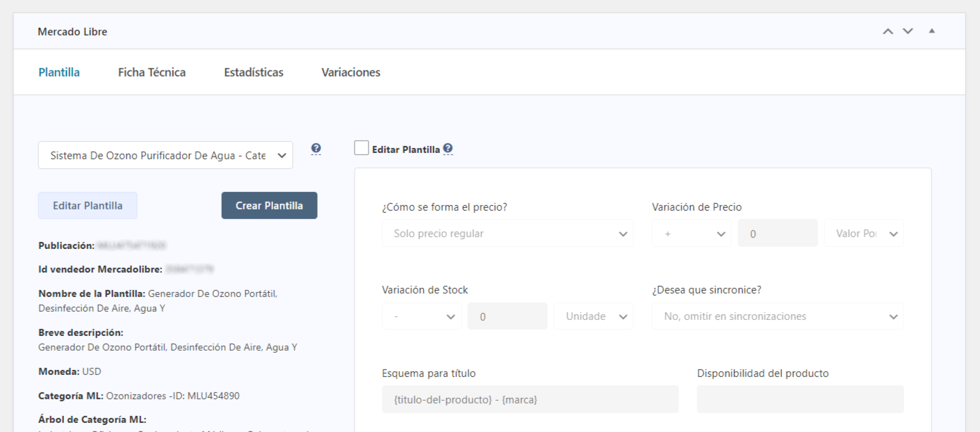
Task: Click the 'Árbol de Categoría ML' label
Action: point(92,419)
